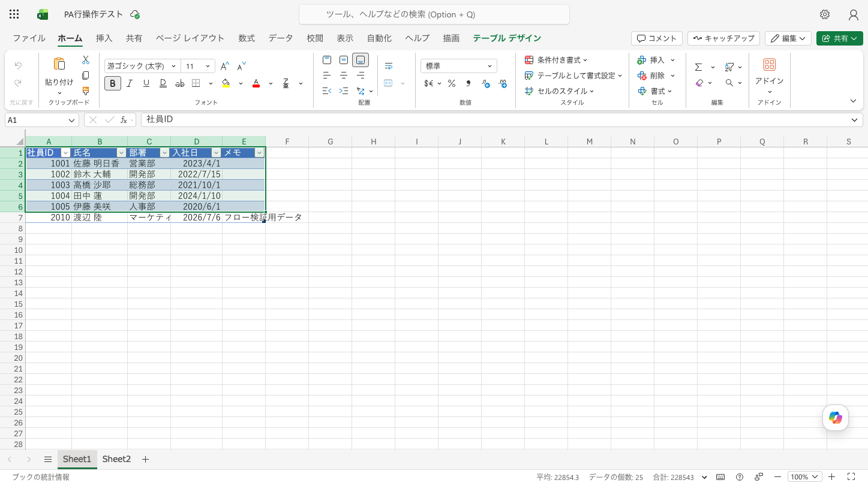Open the fx insert function button
The width and height of the screenshot is (868, 483).
tap(124, 120)
